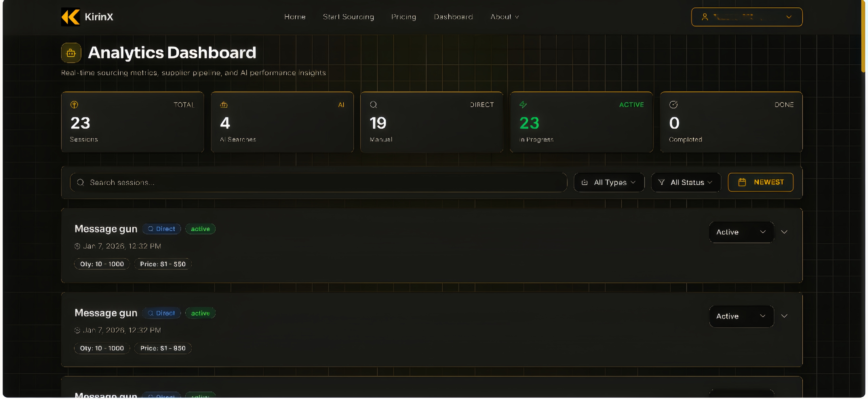Viewport: 868px width, 399px height.
Task: Click the Done card checkmark icon
Action: click(673, 105)
